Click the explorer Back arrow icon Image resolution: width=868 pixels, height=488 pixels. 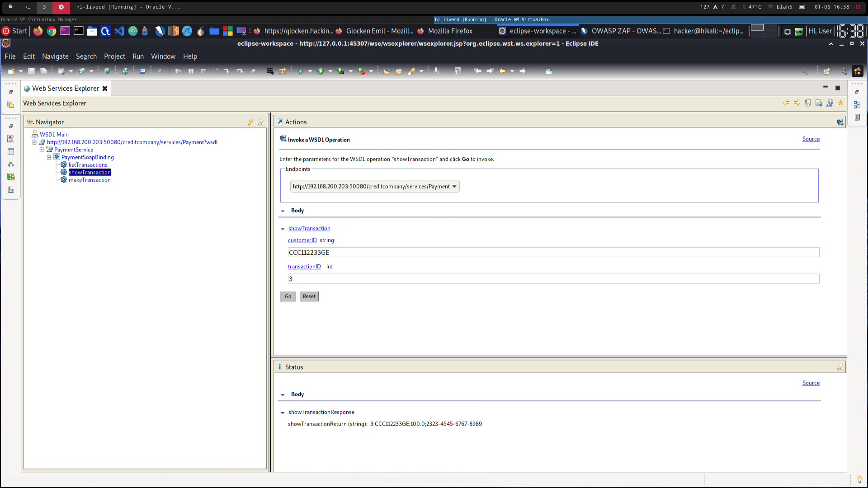(786, 103)
